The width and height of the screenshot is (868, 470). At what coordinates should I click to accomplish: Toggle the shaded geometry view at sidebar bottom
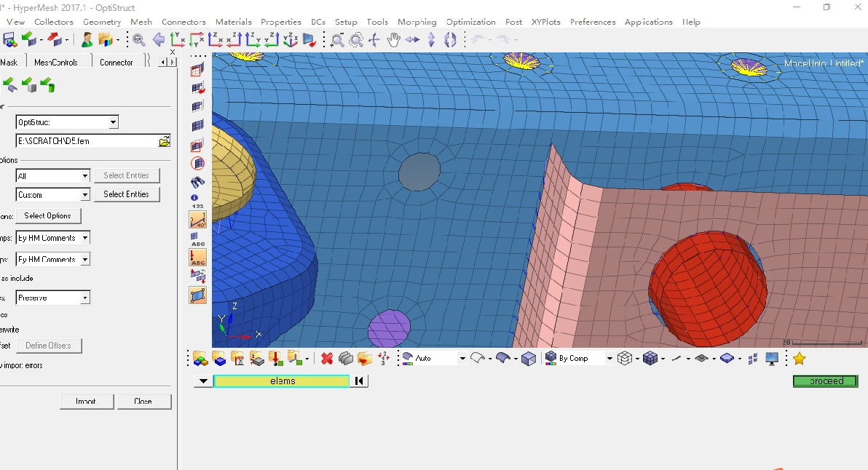click(197, 295)
